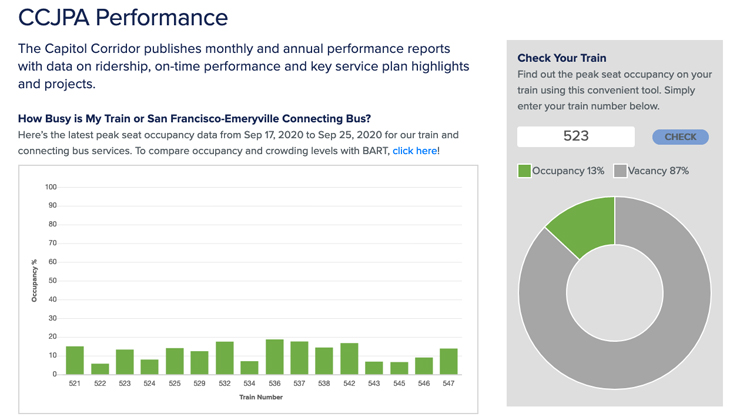Screen dimensions: 740x420
Task: Click the 'CCJPA Performance' page heading
Action: click(123, 17)
